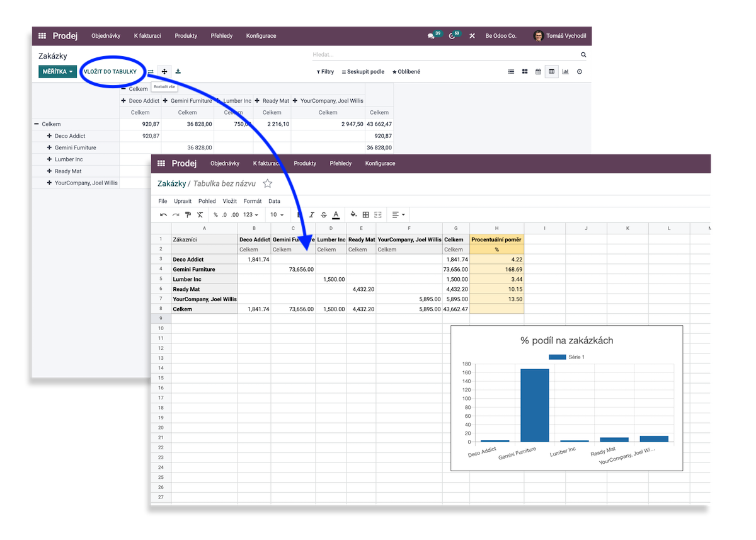The image size is (756, 540).
Task: Increase decimal places with the .00 button
Action: 235,215
